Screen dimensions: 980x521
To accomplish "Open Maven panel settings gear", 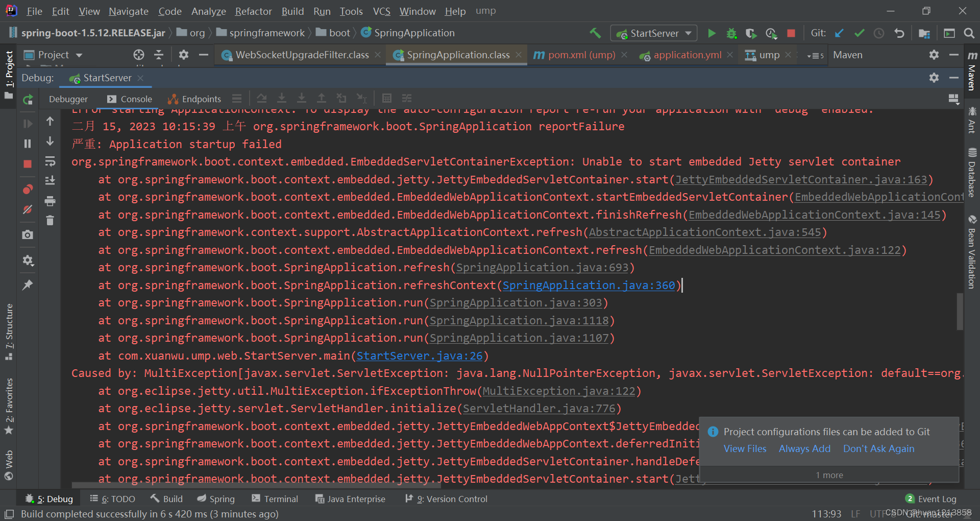I will click(x=934, y=55).
